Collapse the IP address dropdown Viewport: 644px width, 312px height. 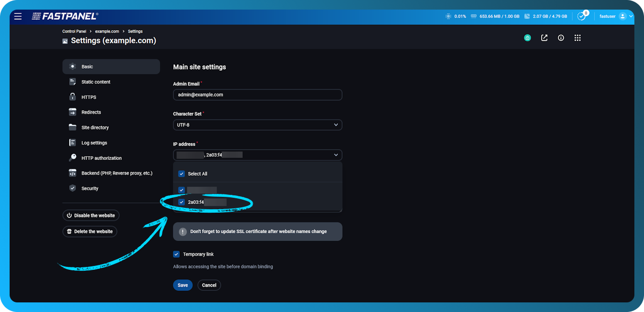(336, 155)
